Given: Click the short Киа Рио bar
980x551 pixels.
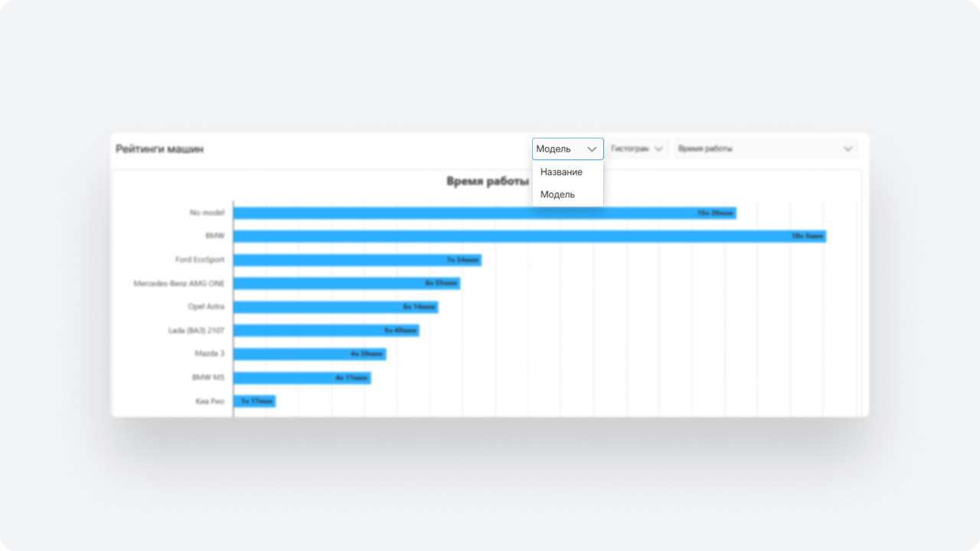Looking at the screenshot, I should pos(254,401).
